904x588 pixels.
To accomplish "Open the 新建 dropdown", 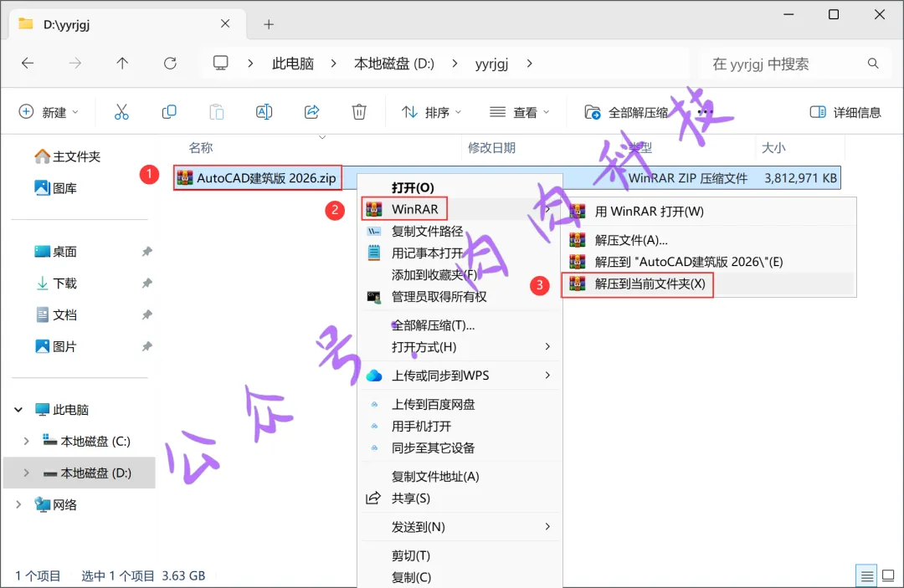I will [x=49, y=112].
